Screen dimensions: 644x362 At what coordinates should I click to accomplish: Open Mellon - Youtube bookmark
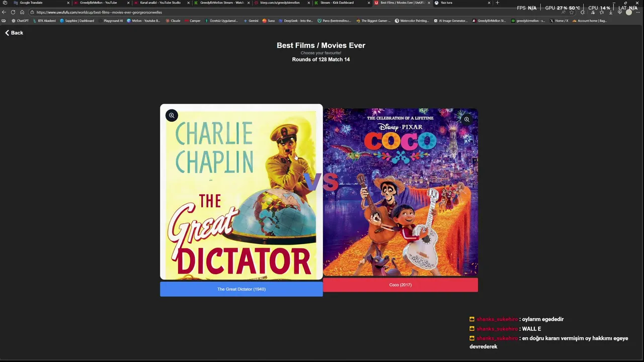coord(143,21)
